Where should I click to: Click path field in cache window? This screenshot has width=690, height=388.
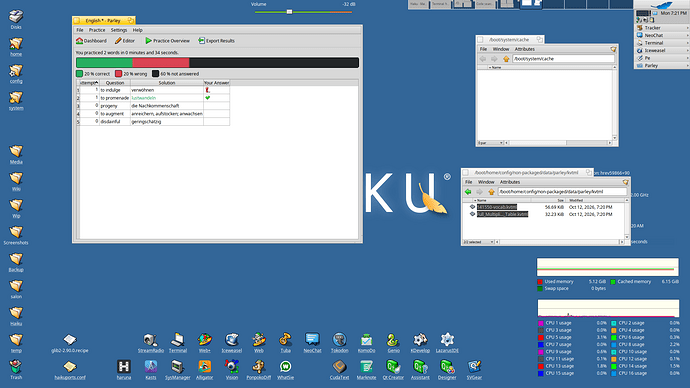click(563, 59)
